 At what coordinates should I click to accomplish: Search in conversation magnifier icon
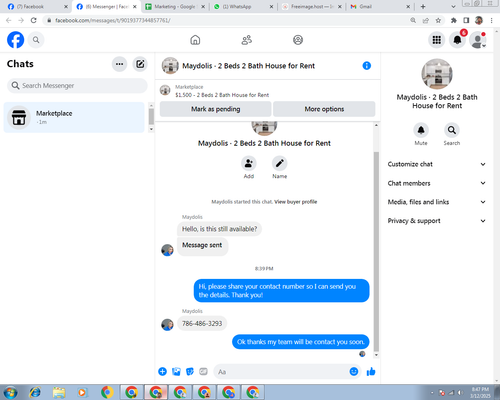(452, 130)
